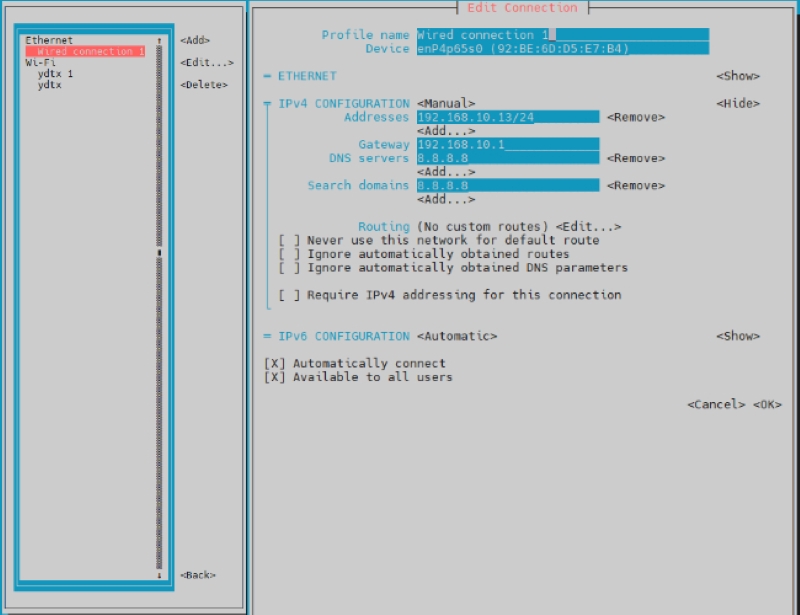Focus the Profile name input field

[562, 35]
